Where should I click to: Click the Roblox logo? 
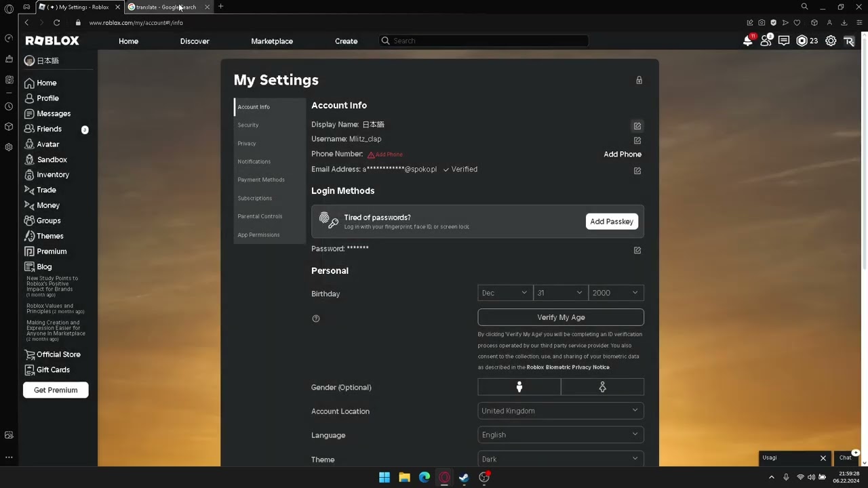tap(52, 41)
